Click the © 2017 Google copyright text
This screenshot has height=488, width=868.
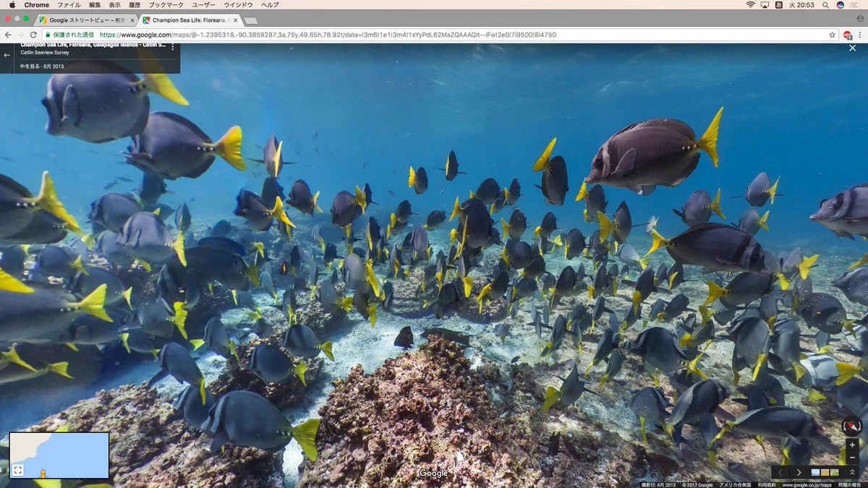coord(697,484)
